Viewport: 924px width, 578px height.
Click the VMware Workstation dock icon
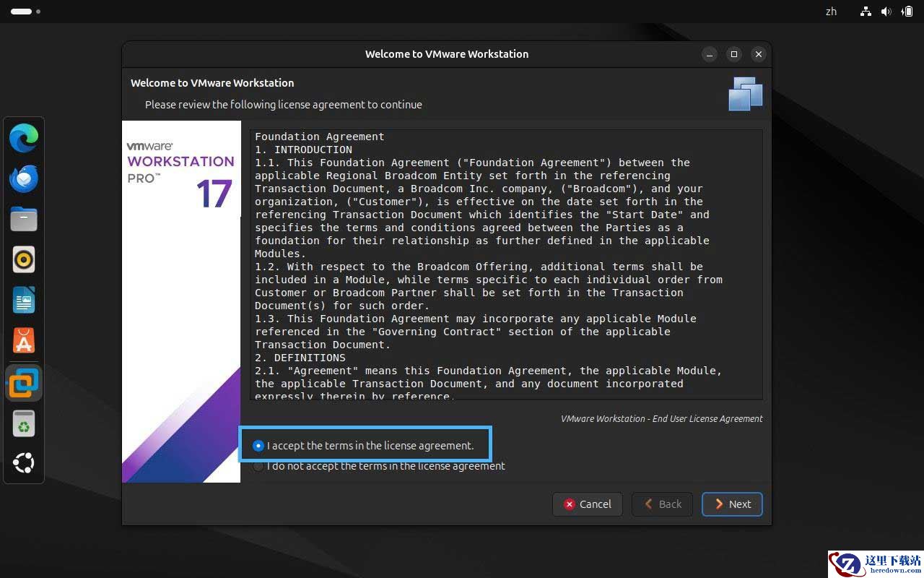(24, 382)
